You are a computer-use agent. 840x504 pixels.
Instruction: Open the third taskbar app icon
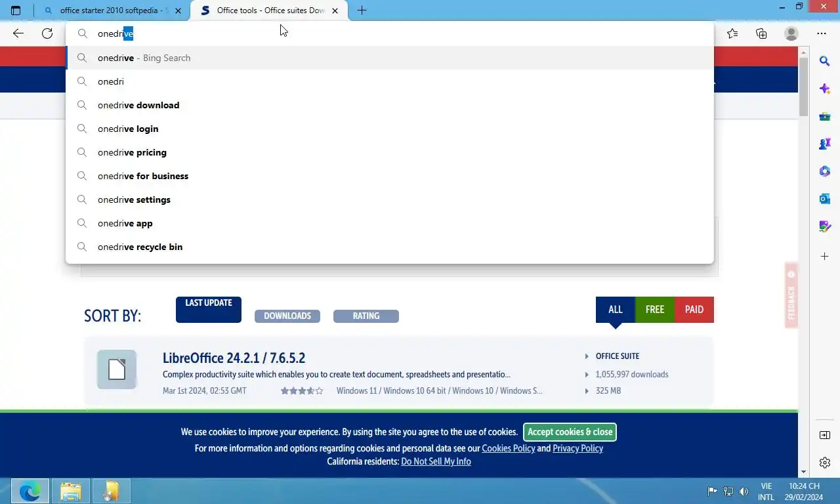[x=112, y=491]
